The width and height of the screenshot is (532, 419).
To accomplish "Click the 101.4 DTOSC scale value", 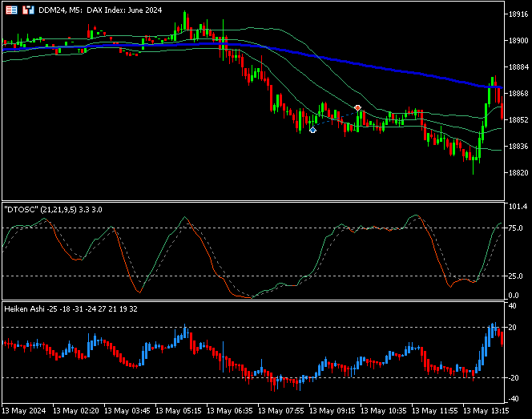I will tap(518, 206).
